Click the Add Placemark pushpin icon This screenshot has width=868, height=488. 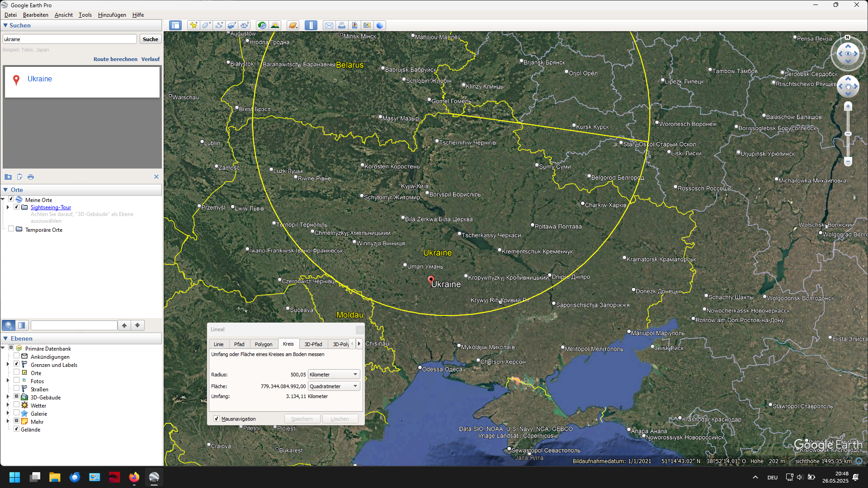coord(193,25)
